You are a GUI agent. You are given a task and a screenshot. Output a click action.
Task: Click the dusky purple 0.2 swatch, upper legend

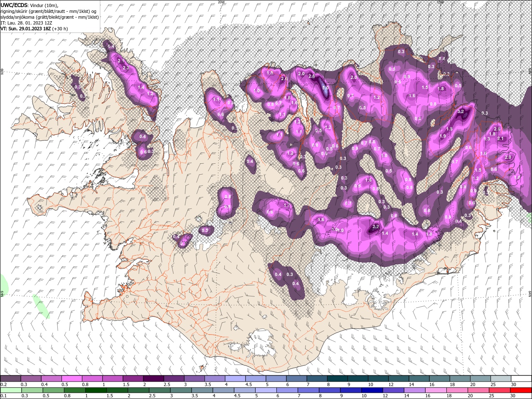pyautogui.click(x=11, y=378)
